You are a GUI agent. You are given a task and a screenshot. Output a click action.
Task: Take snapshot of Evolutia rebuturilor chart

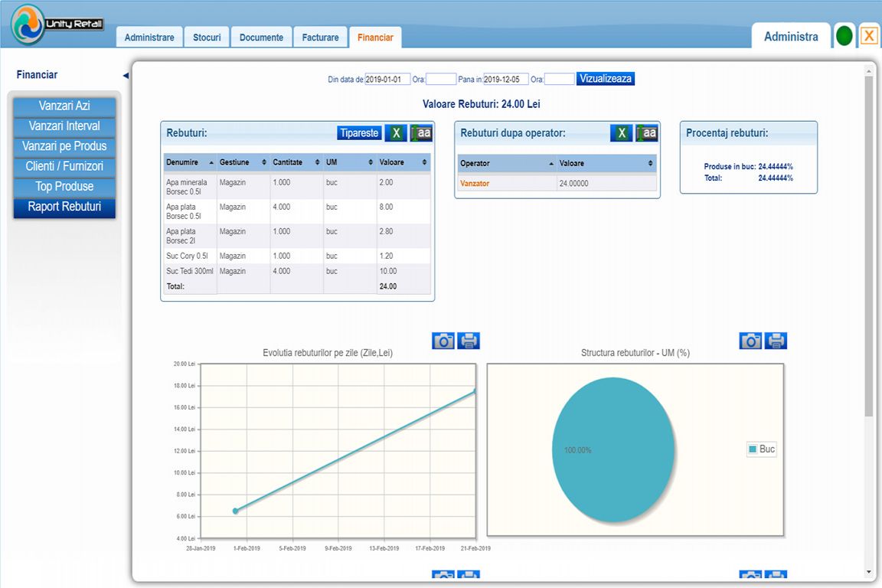[443, 341]
